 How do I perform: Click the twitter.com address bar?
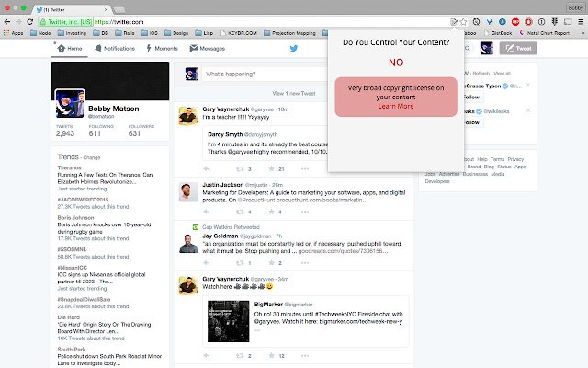(243, 22)
